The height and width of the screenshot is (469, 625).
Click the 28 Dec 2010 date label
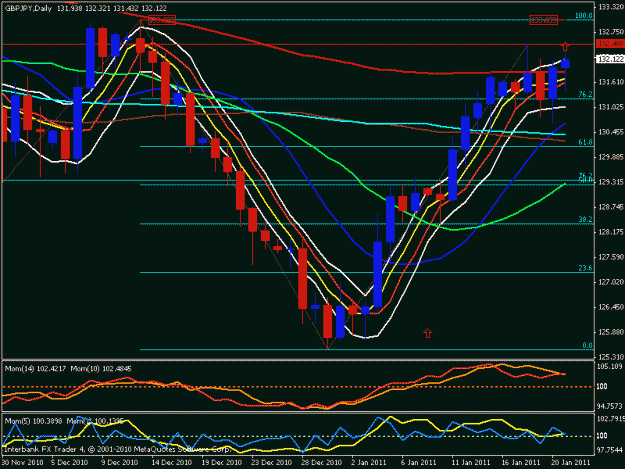pos(321,463)
